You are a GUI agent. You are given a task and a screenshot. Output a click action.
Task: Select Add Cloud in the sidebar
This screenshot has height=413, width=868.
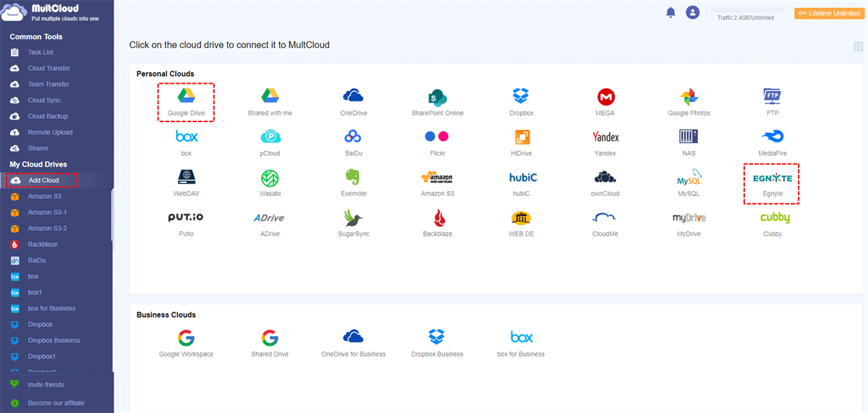coord(43,180)
